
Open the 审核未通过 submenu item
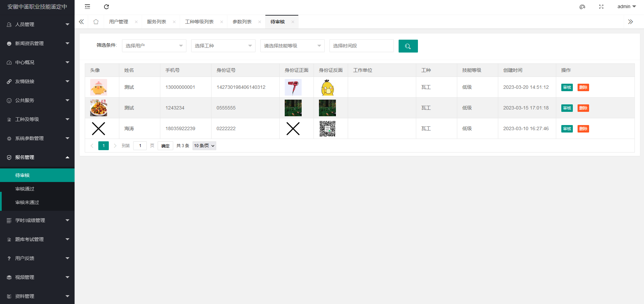coord(37,202)
